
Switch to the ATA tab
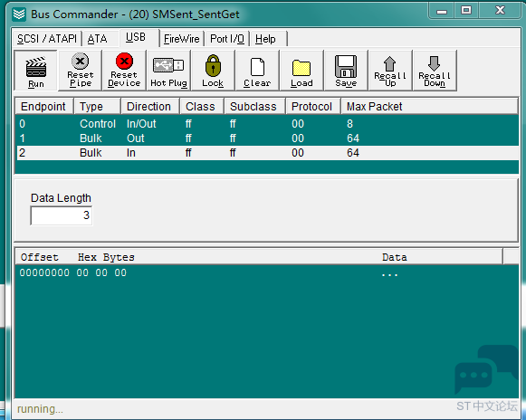(97, 39)
